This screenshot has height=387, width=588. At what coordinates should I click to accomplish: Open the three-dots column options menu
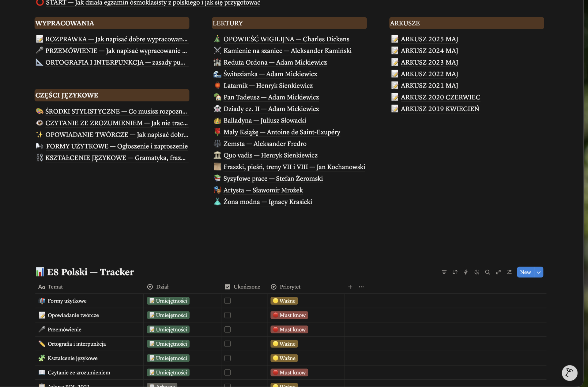361,287
